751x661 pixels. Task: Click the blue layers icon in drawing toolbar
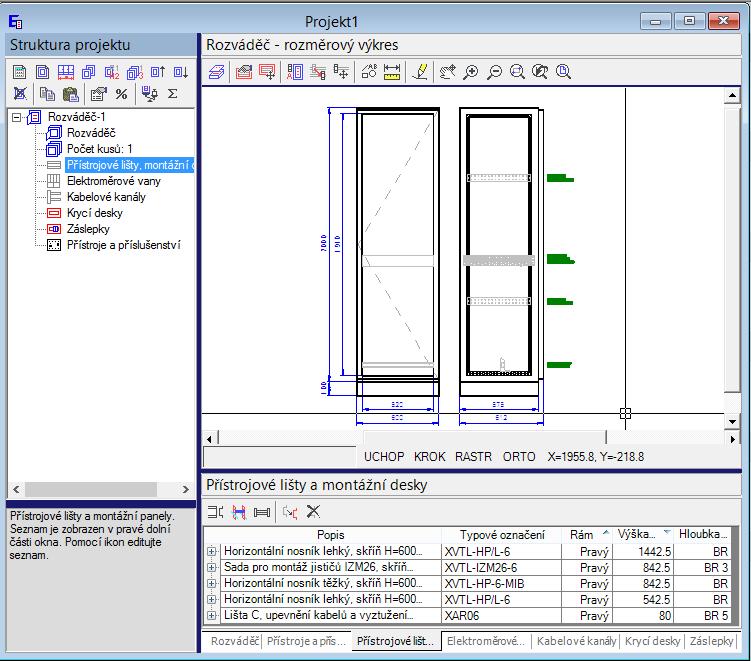[x=216, y=72]
